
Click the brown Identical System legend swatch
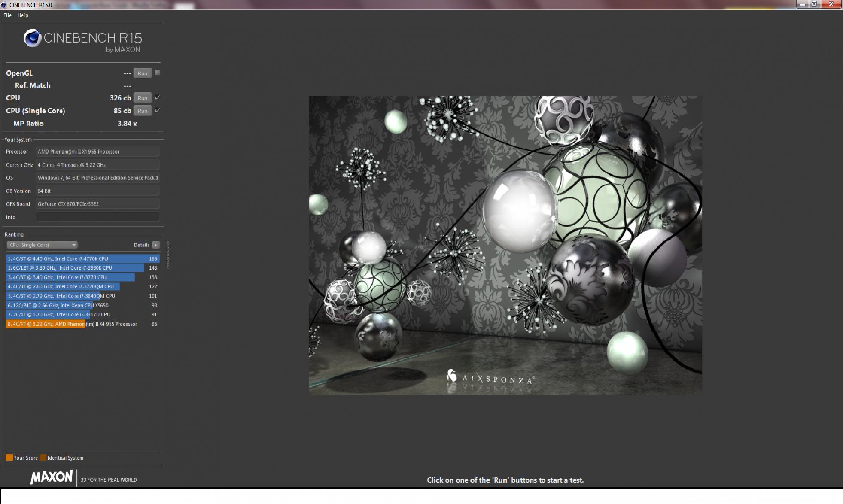(43, 458)
